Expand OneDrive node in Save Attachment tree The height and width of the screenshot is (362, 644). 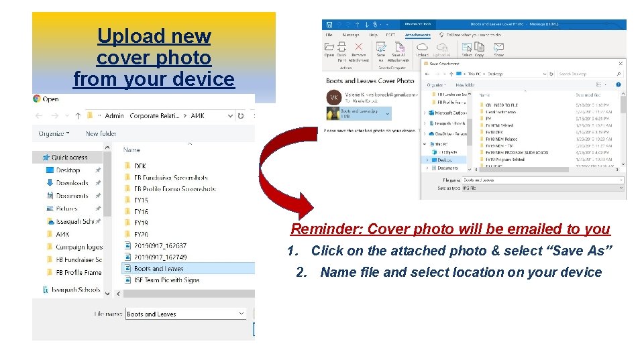coord(425,134)
